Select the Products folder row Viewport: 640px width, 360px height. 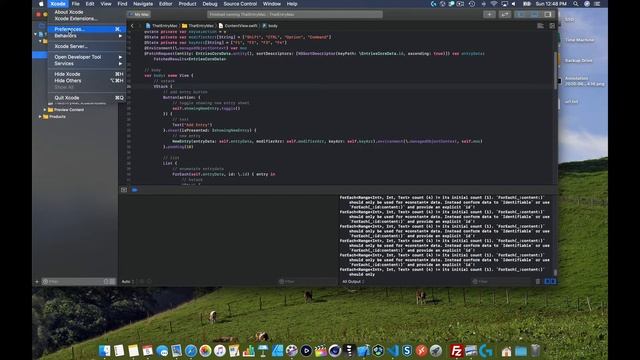76,117
